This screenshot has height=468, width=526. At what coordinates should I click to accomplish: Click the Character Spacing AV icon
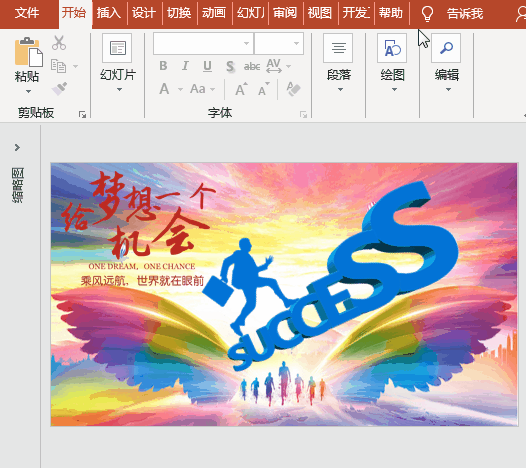[274, 66]
